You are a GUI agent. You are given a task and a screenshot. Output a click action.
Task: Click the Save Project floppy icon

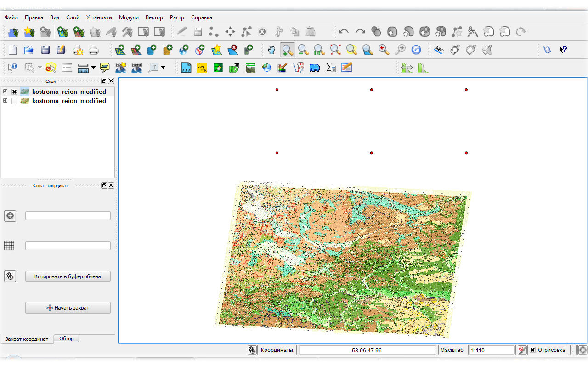click(x=45, y=50)
